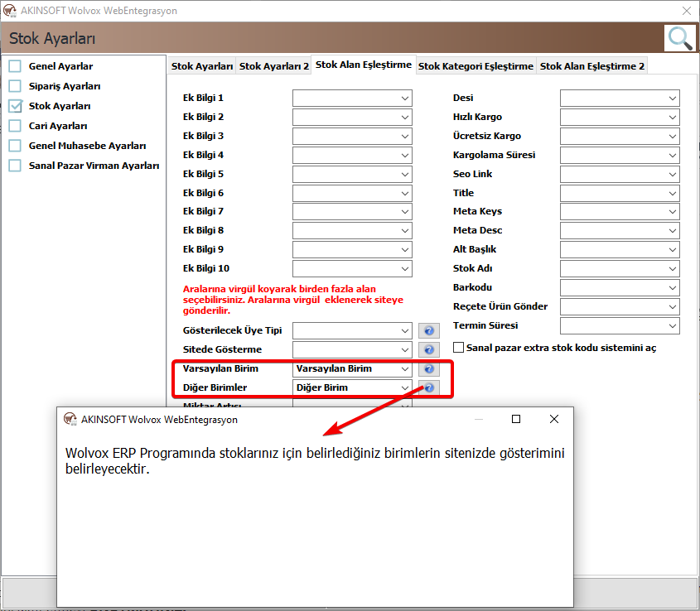This screenshot has height=611, width=700.
Task: Switch to the Stok Ayarları 2 tab
Action: 273,66
